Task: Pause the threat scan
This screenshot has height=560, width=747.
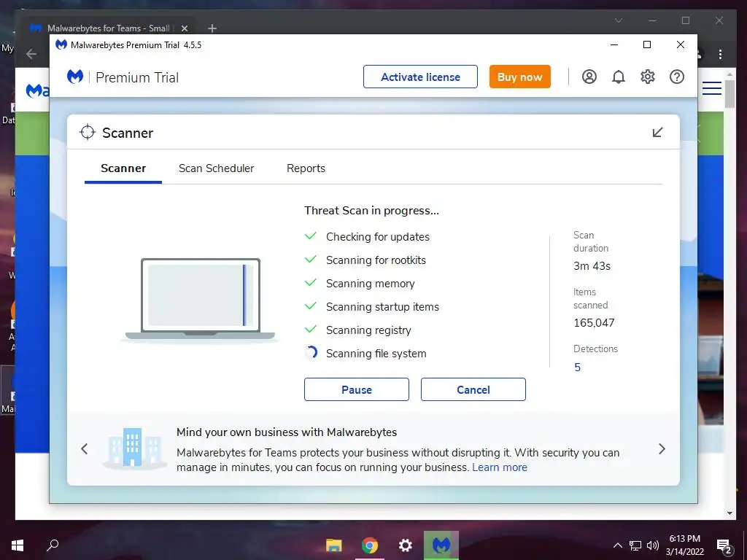Action: pyautogui.click(x=356, y=389)
